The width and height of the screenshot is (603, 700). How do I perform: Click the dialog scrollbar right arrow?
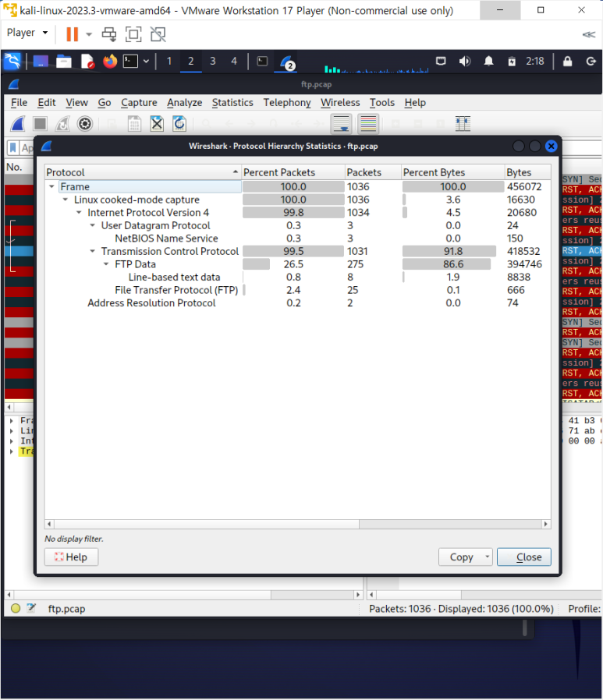[545, 524]
